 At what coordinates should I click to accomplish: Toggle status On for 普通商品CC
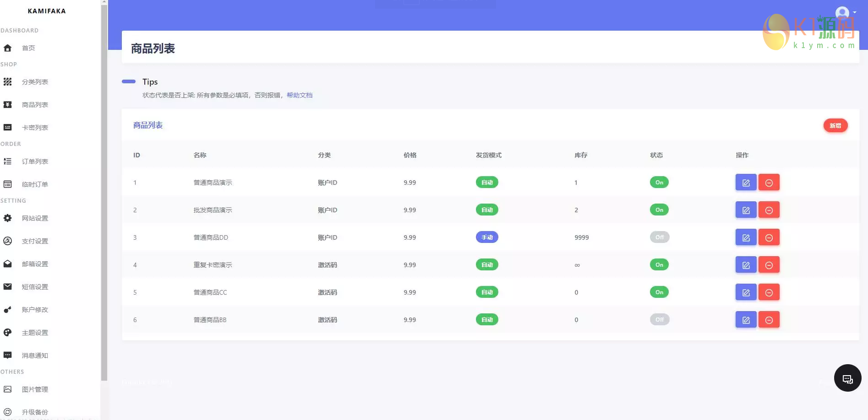659,292
